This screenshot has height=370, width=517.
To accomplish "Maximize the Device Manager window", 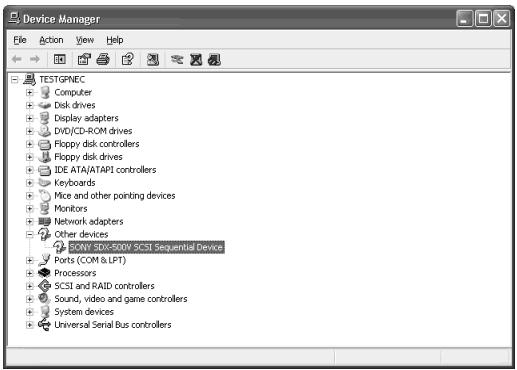I will point(483,19).
